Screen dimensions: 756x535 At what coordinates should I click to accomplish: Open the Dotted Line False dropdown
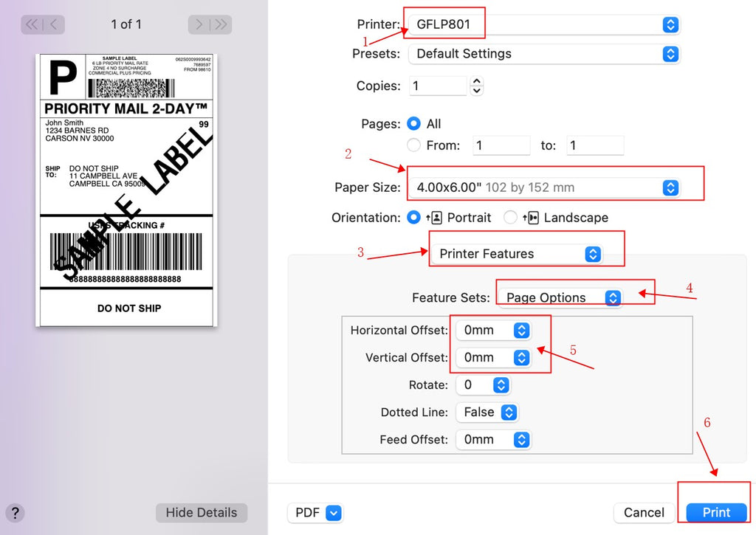click(x=487, y=413)
